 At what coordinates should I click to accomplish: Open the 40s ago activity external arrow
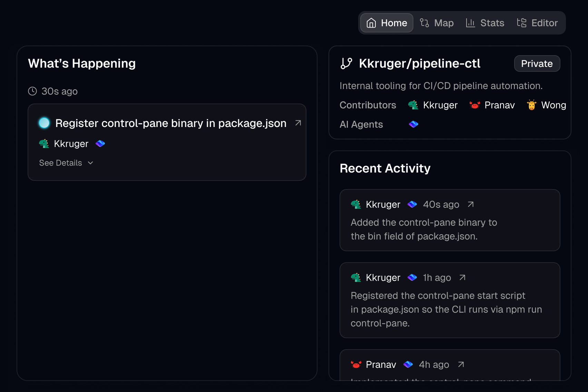(x=471, y=204)
